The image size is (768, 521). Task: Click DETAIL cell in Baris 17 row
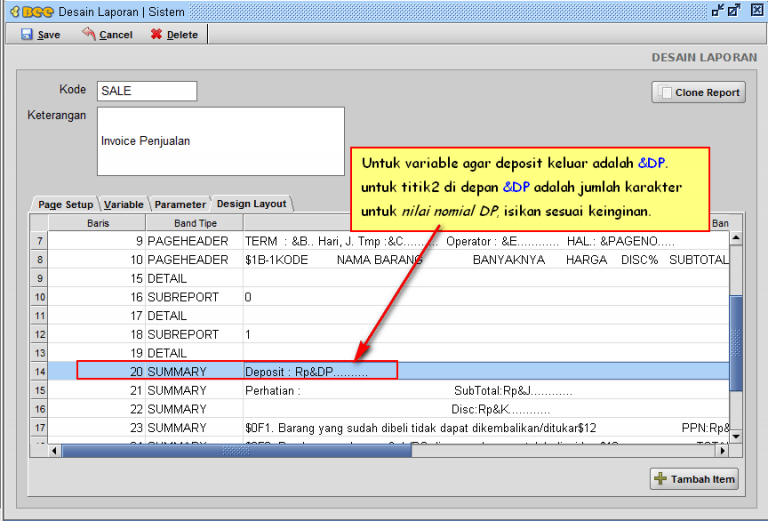click(x=194, y=315)
